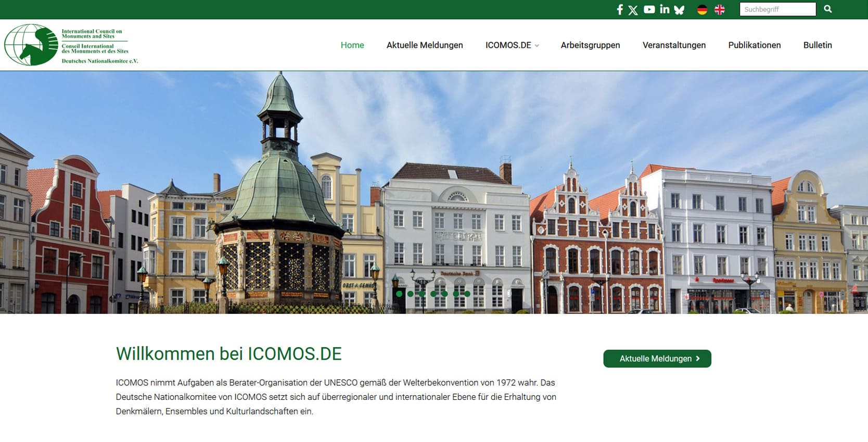
Task: Open the Bulletin menu item
Action: (x=817, y=45)
